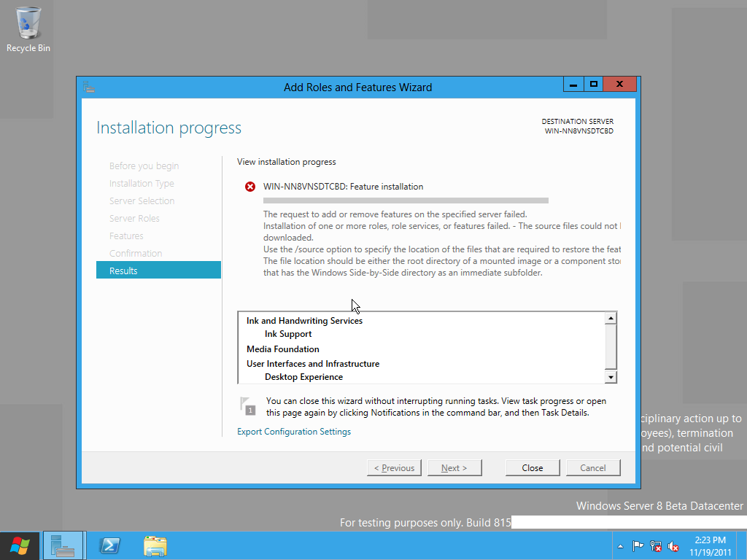Select the Server Selection step
The image size is (747, 560).
(142, 201)
